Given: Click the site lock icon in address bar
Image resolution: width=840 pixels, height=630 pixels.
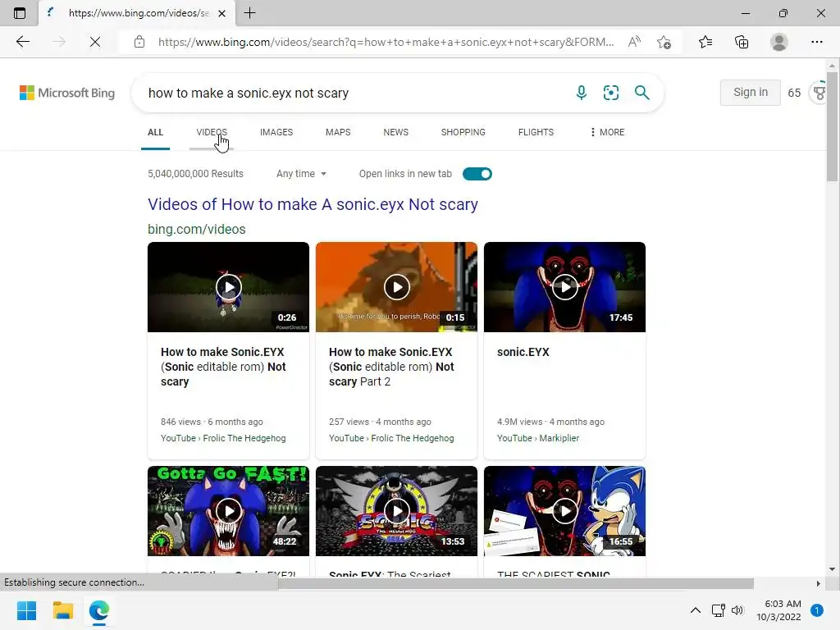Looking at the screenshot, I should [x=139, y=42].
